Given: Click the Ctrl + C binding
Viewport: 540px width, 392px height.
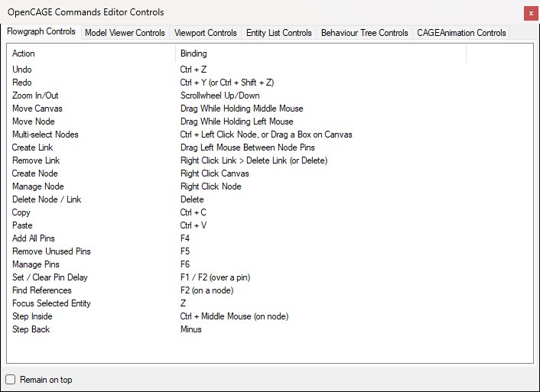Looking at the screenshot, I should click(194, 212).
